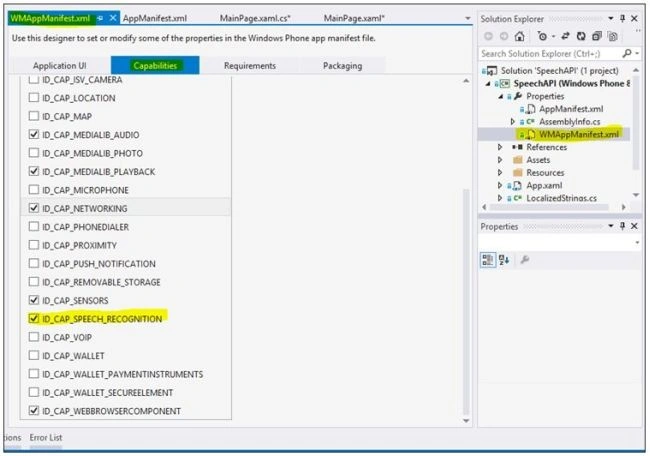The height and width of the screenshot is (456, 650).
Task: Select LocalizedStrings.cs in Solution Explorer
Action: [x=561, y=198]
